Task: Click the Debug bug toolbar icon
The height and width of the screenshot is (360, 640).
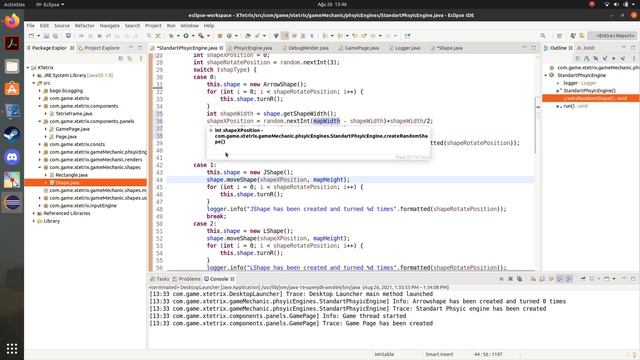Action: tap(171, 36)
